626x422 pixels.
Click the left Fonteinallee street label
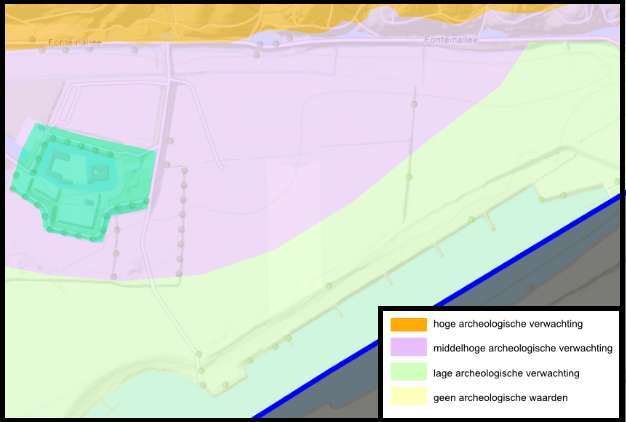pos(75,42)
